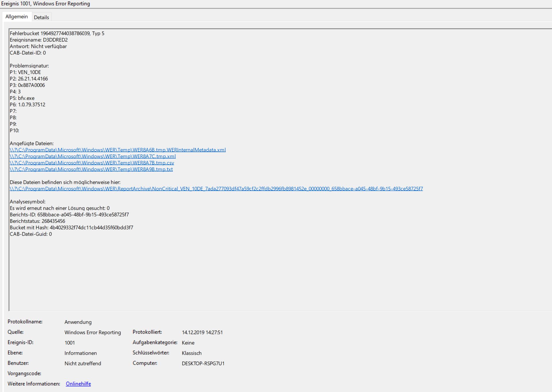Open the ReportArchive NonCritical_VEN_10DE folder link
The height and width of the screenshot is (392, 552).
pyautogui.click(x=216, y=189)
